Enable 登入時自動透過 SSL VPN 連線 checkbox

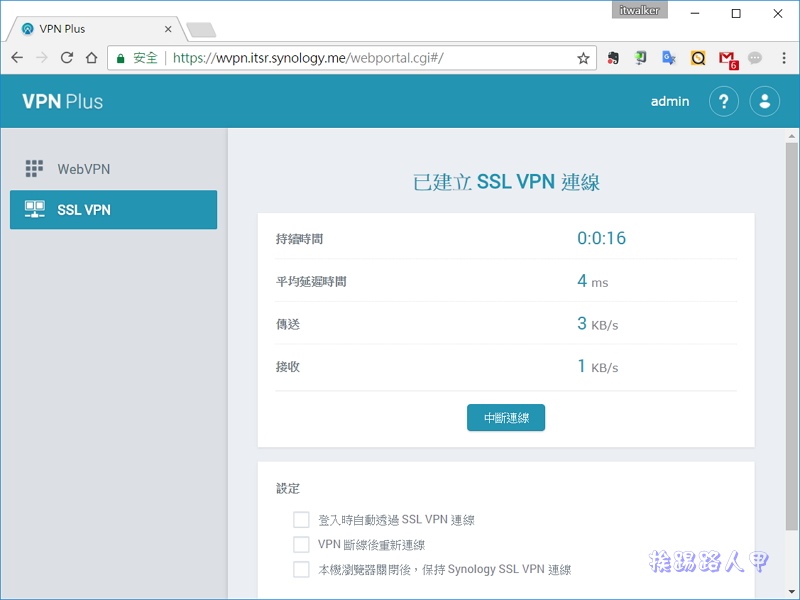[301, 520]
